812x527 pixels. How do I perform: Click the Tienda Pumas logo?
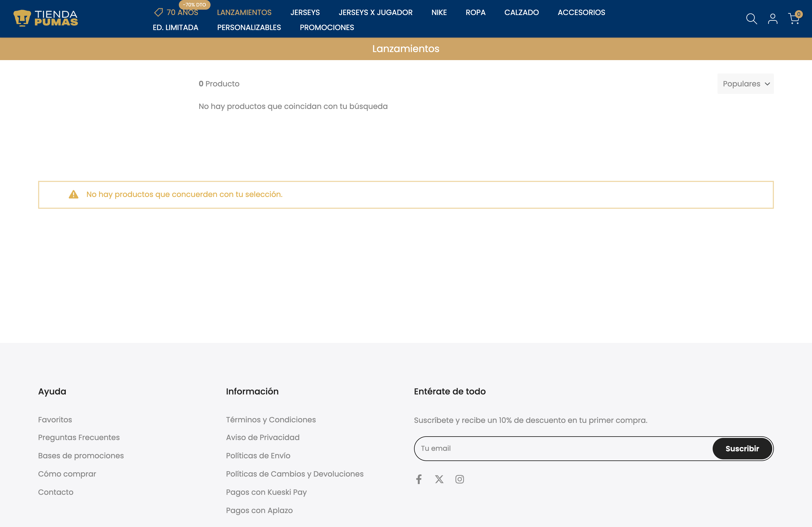click(46, 18)
